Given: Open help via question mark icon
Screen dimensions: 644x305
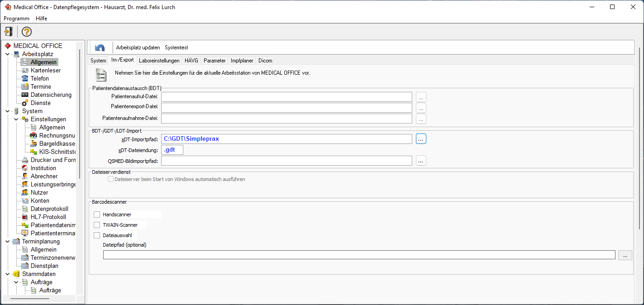Looking at the screenshot, I should point(27,32).
